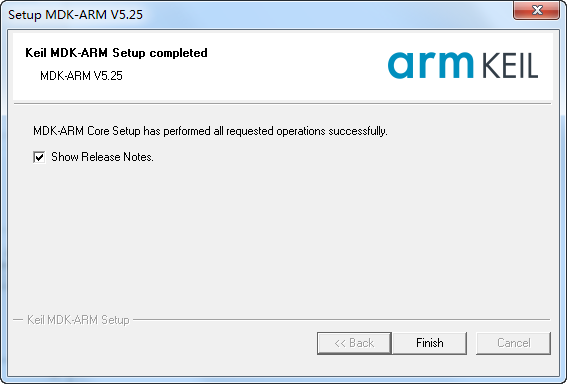This screenshot has width=567, height=384.
Task: Click the operations successfully message text
Action: click(210, 131)
